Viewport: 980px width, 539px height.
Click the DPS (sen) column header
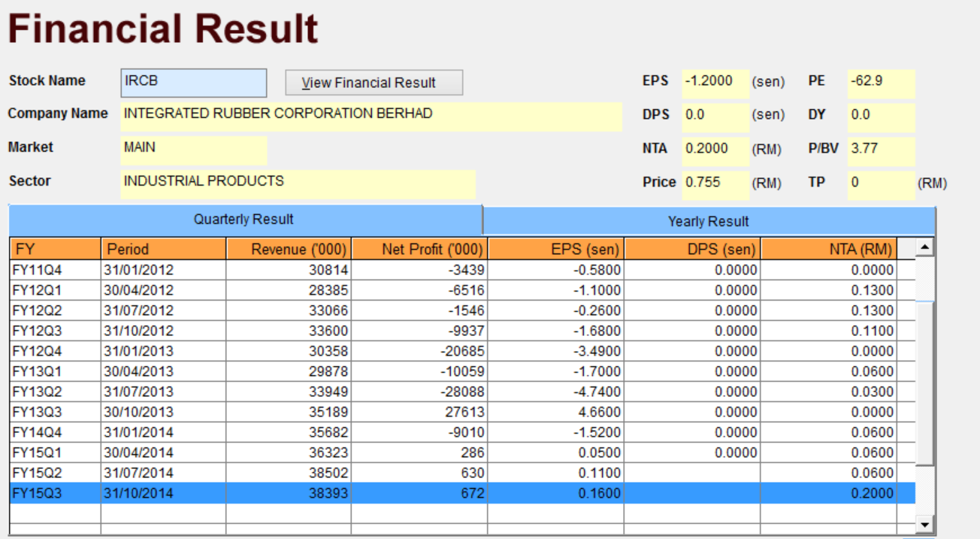692,249
